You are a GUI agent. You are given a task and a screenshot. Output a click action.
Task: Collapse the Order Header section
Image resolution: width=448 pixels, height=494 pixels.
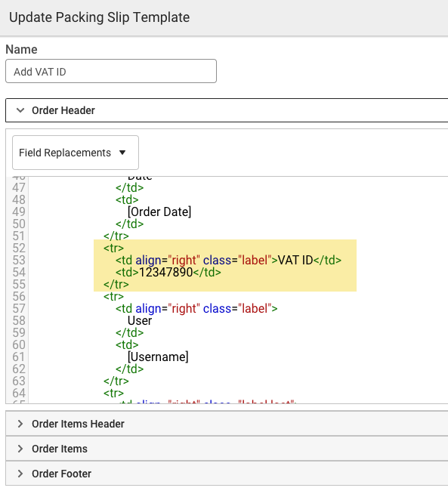[227, 110]
